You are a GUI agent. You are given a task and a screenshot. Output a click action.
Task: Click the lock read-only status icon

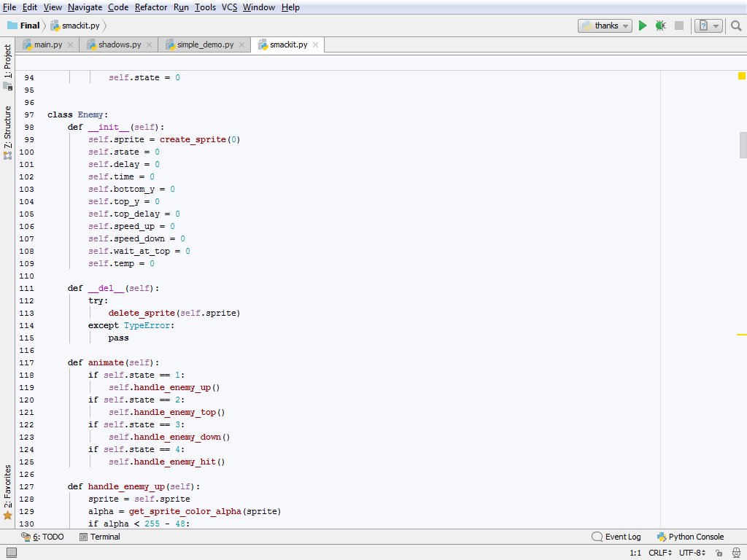719,553
